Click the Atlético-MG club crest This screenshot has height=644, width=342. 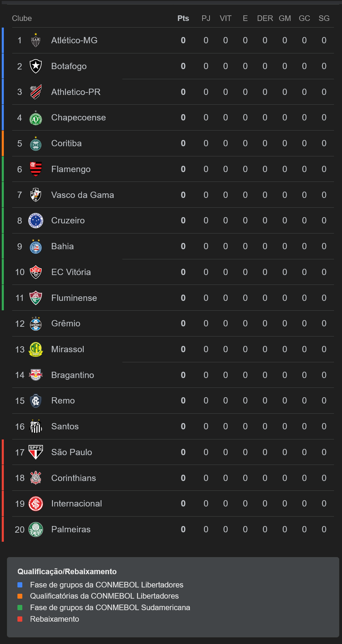36,40
